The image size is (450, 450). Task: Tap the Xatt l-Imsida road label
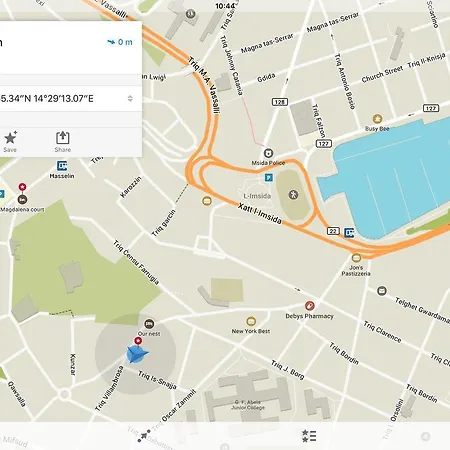[260, 214]
